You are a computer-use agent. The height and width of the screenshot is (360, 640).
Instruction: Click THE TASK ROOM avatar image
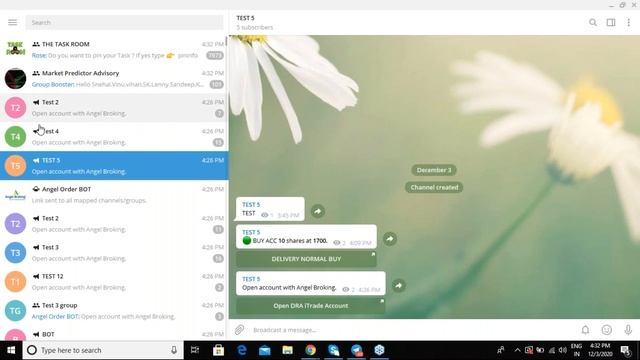(15, 49)
